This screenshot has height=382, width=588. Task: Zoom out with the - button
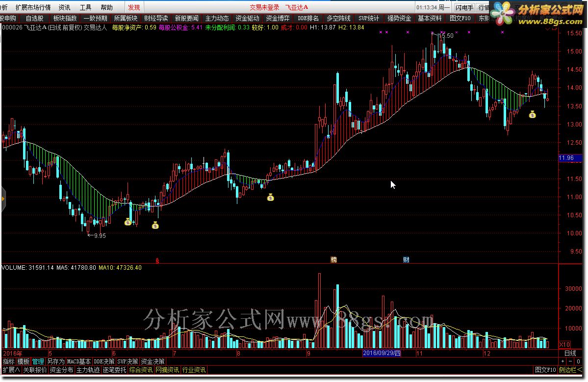(571, 361)
